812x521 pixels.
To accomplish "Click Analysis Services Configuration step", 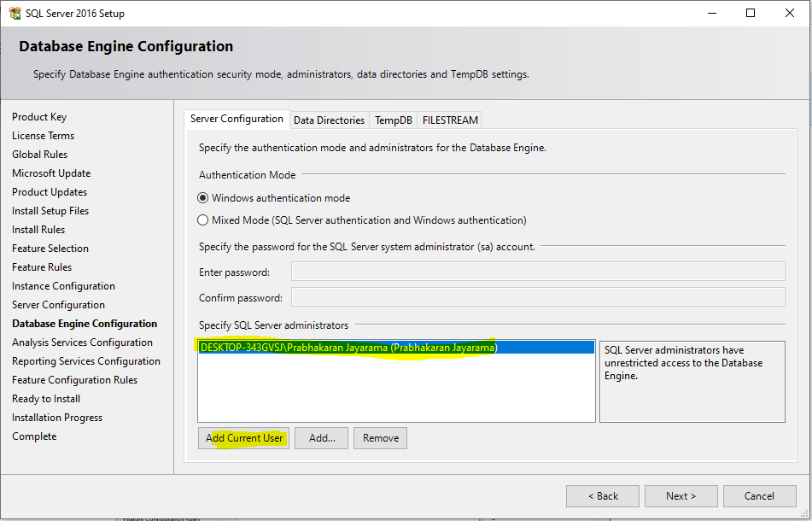I will (x=82, y=342).
